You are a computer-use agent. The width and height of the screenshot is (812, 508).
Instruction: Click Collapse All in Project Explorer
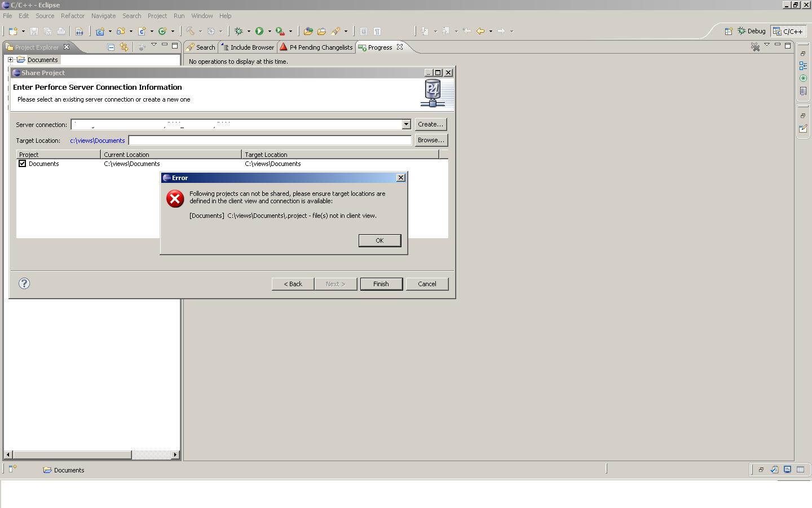[x=111, y=47]
